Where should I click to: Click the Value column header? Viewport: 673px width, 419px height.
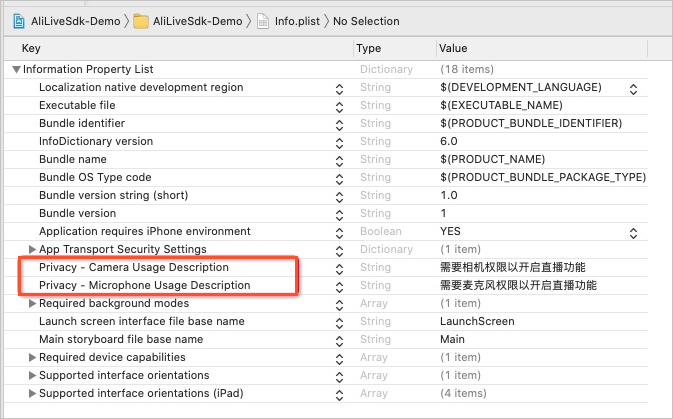(x=453, y=48)
